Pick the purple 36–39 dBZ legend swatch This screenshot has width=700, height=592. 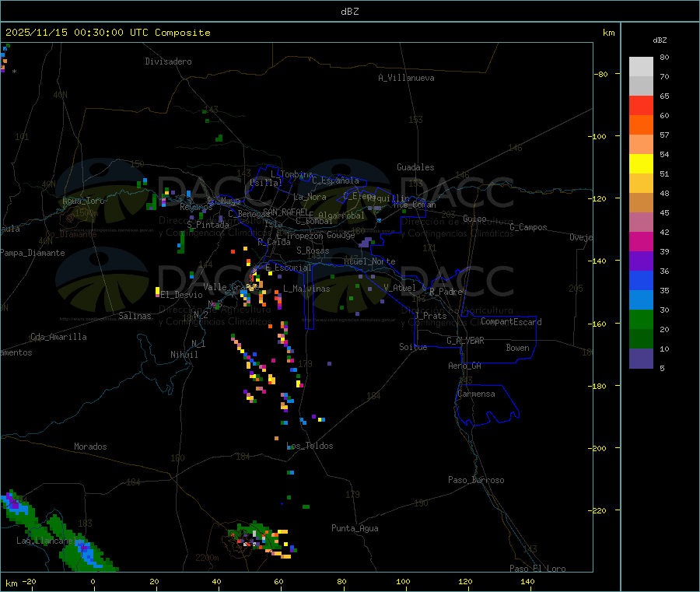pos(641,261)
